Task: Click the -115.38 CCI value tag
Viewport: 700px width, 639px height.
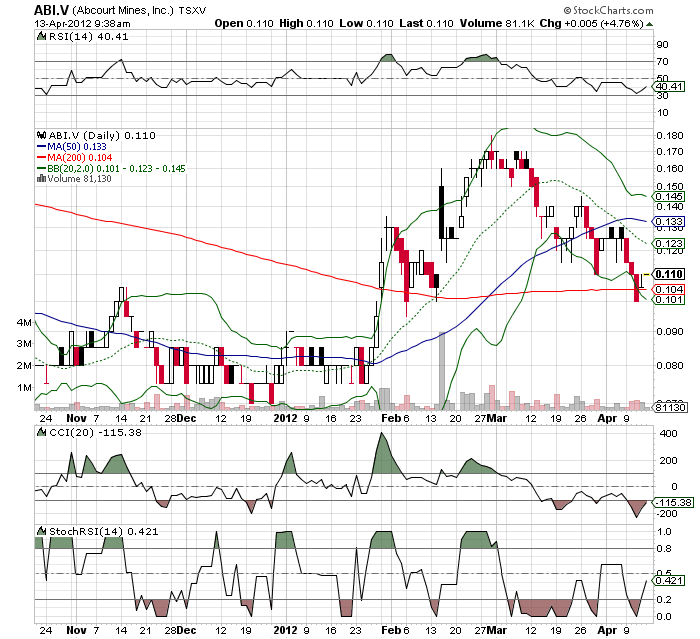Action: [673, 502]
